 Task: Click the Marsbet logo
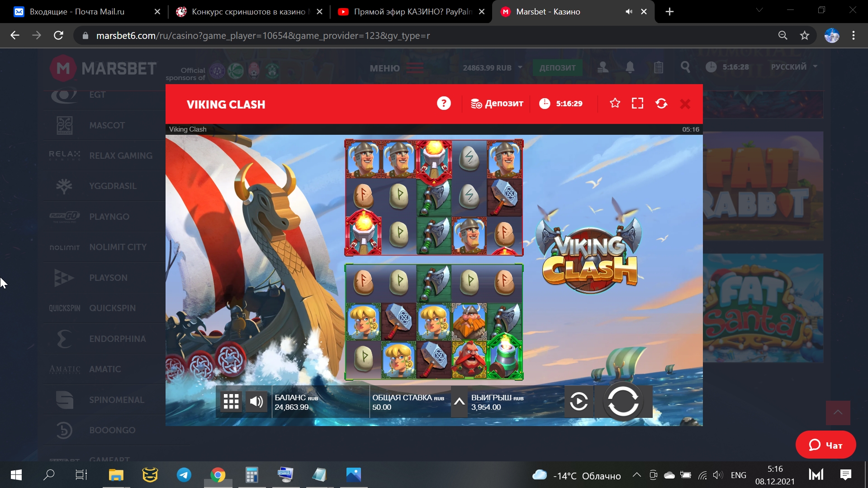pyautogui.click(x=103, y=68)
